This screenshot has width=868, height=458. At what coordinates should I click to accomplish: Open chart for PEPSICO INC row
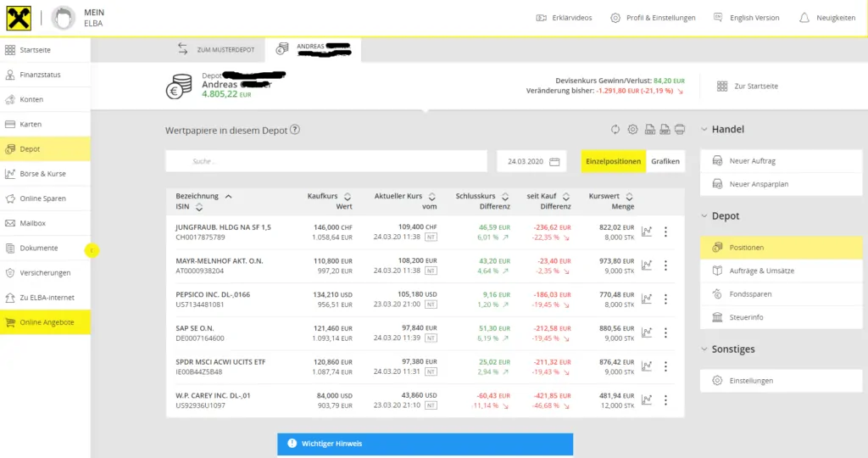(x=647, y=299)
